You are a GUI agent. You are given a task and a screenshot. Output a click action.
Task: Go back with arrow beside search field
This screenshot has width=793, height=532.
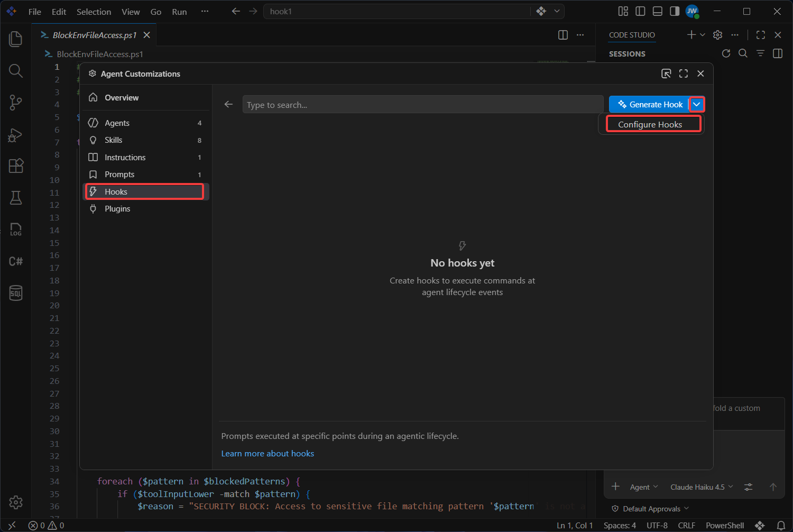tap(228, 104)
